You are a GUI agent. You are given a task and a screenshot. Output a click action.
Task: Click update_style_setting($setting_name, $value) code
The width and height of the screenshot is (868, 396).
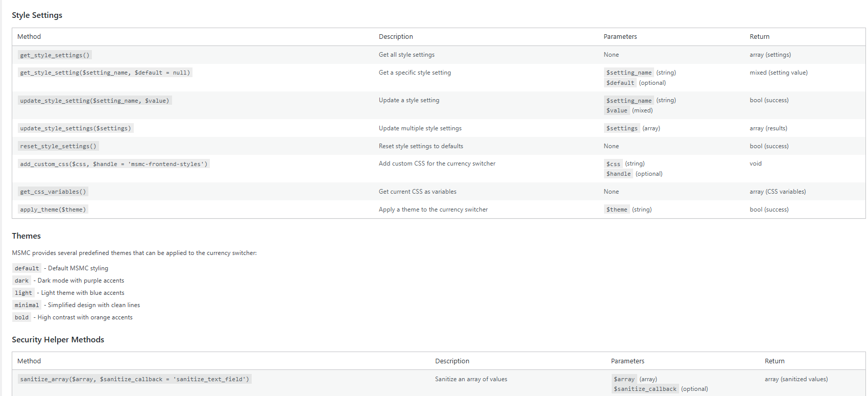[x=95, y=101]
